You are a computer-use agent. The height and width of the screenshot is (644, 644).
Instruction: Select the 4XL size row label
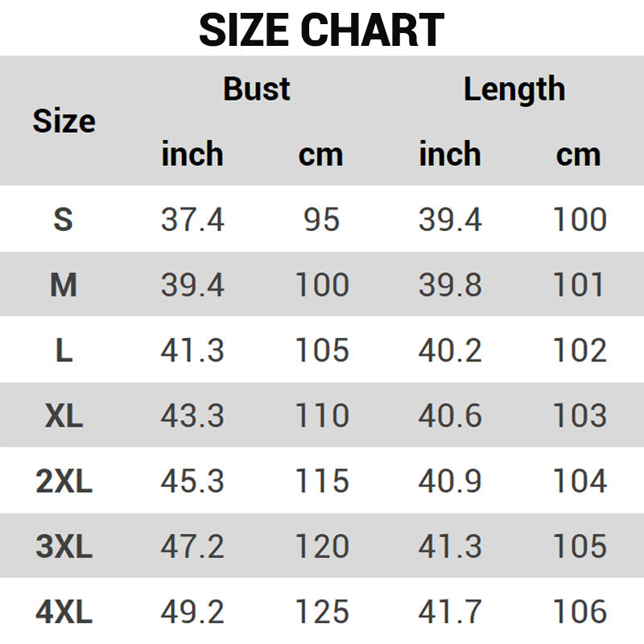coord(64,613)
